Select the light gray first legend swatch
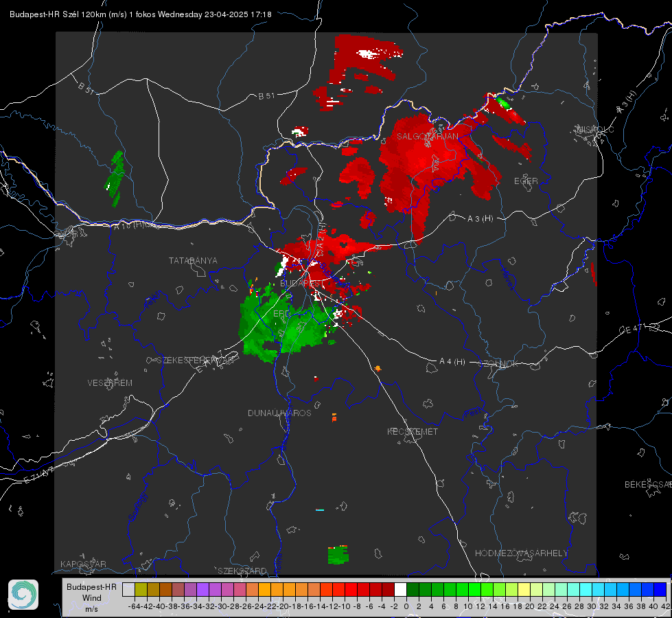672x618 pixels. tap(128, 589)
